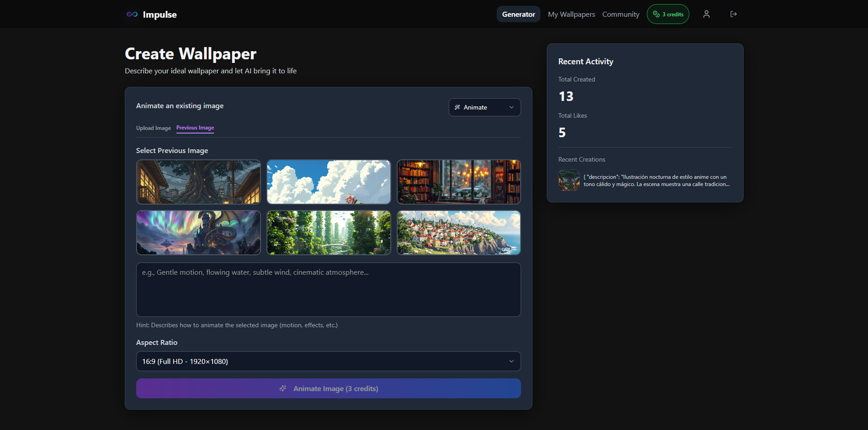Expand the 16:9 Full HD selector chevron
The height and width of the screenshot is (430, 868).
(511, 361)
